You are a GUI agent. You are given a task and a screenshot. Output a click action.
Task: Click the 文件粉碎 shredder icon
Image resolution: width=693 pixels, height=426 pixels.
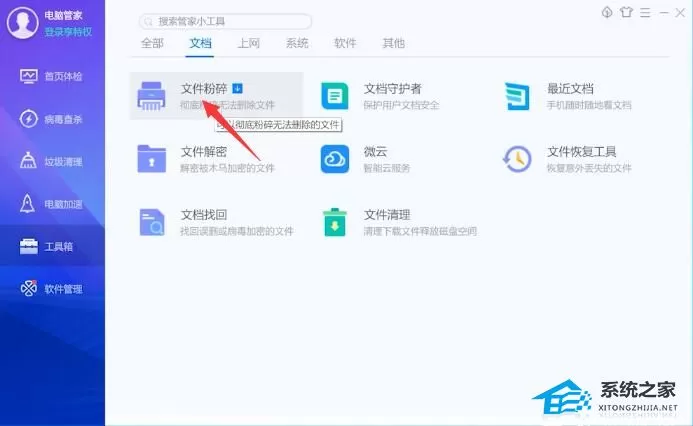click(x=151, y=96)
